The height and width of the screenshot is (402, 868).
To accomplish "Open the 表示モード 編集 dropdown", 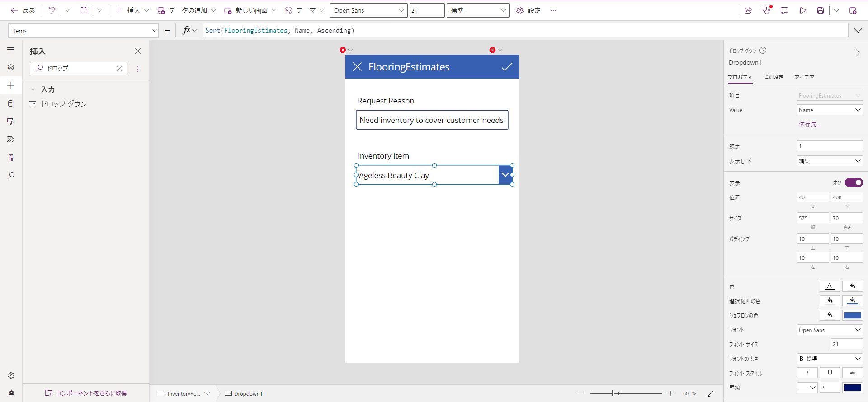I will coord(830,161).
